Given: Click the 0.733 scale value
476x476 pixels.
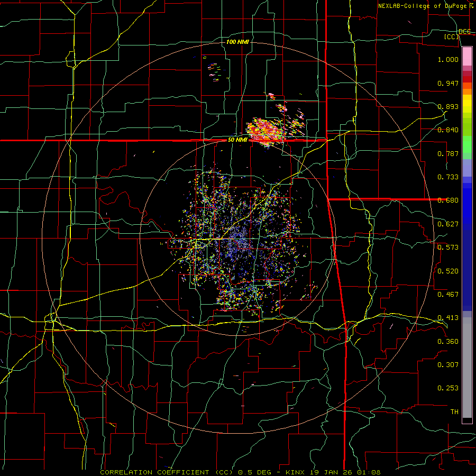Looking at the screenshot, I should point(448,177).
